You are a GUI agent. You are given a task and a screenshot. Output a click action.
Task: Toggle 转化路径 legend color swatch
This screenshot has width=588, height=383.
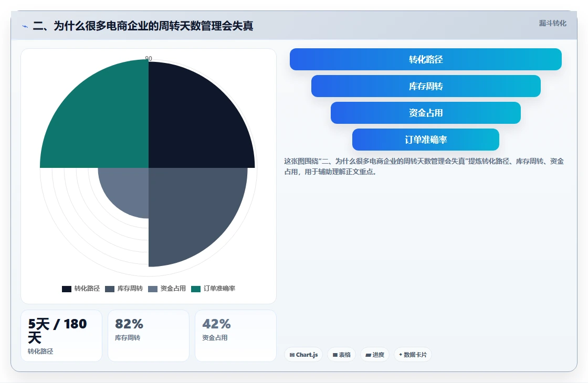(66, 289)
